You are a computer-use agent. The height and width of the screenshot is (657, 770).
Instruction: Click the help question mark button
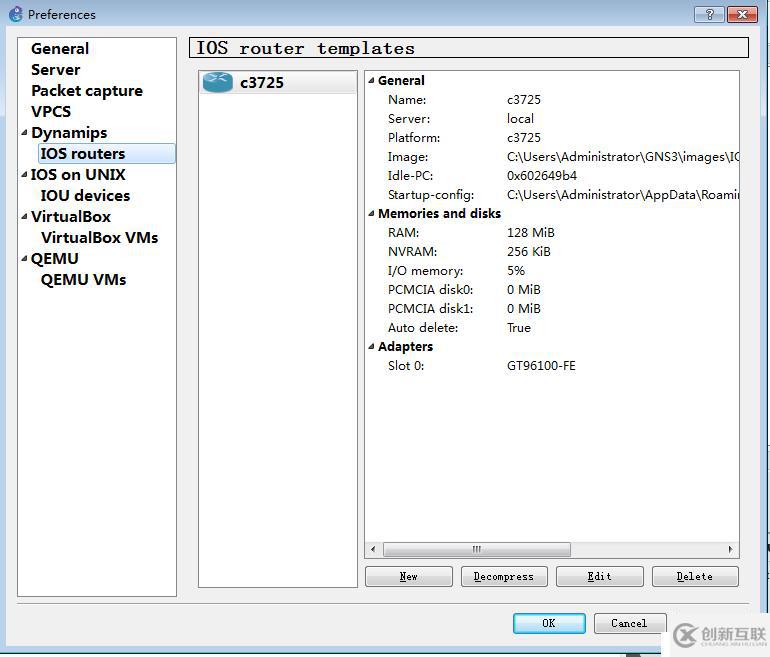click(x=709, y=14)
